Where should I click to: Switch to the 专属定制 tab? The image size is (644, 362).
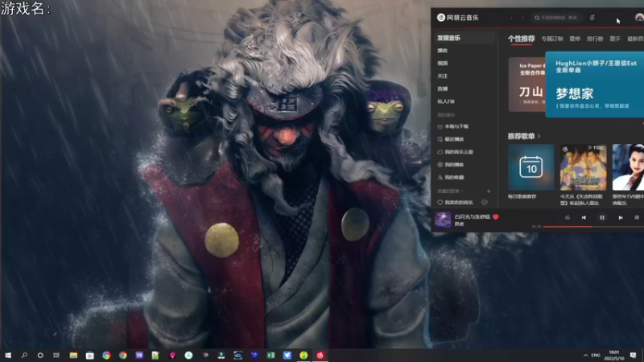coord(552,39)
